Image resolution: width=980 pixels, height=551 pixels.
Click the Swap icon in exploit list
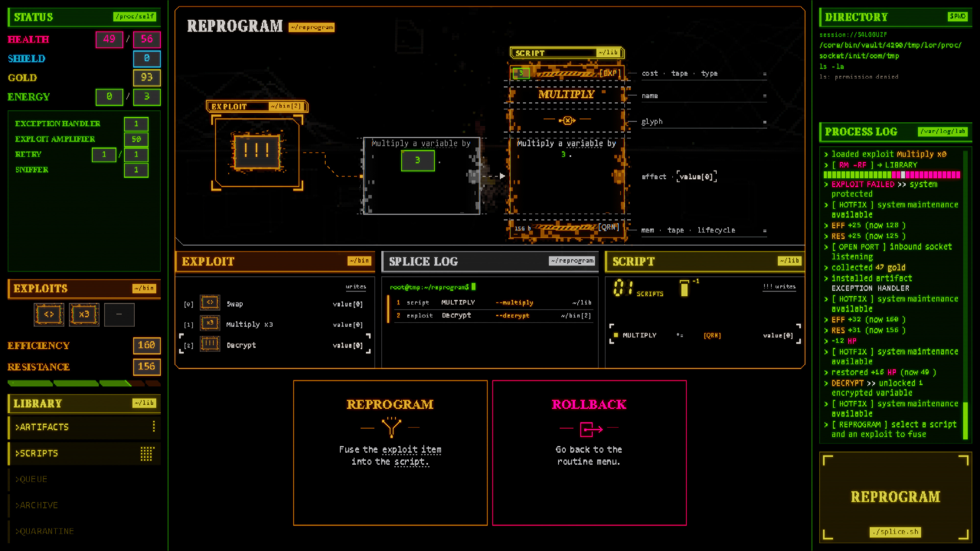[x=210, y=303]
